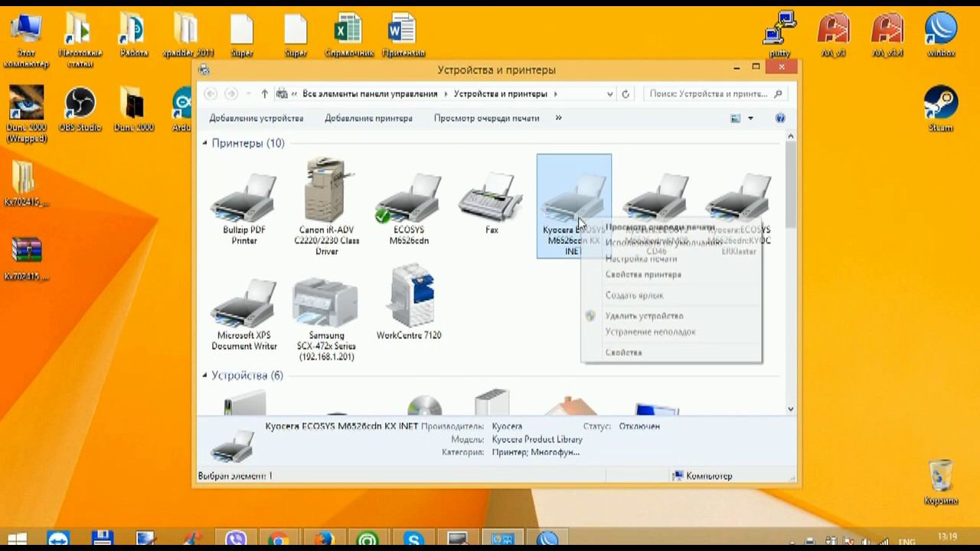Image resolution: width=980 pixels, height=551 pixels.
Task: Open Viber from the taskbar
Action: (x=235, y=540)
